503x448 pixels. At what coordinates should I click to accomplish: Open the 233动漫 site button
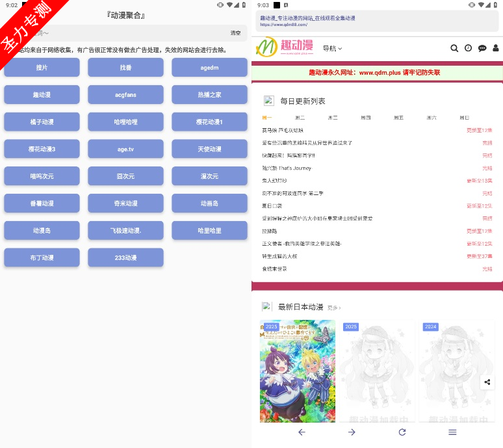126,257
